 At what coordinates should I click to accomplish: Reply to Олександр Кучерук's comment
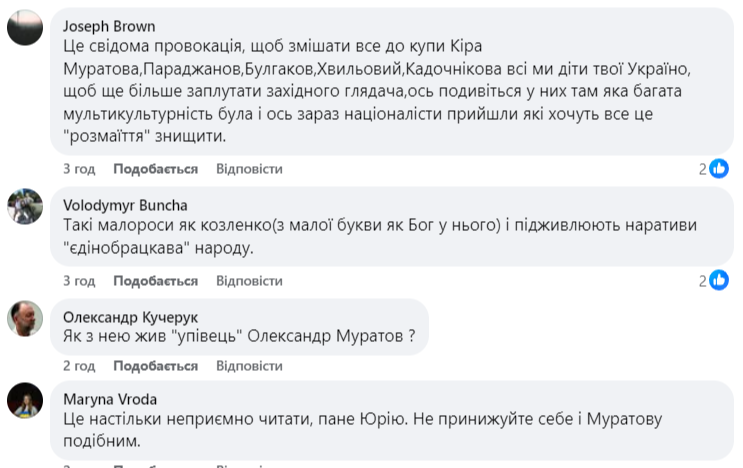[x=249, y=366]
